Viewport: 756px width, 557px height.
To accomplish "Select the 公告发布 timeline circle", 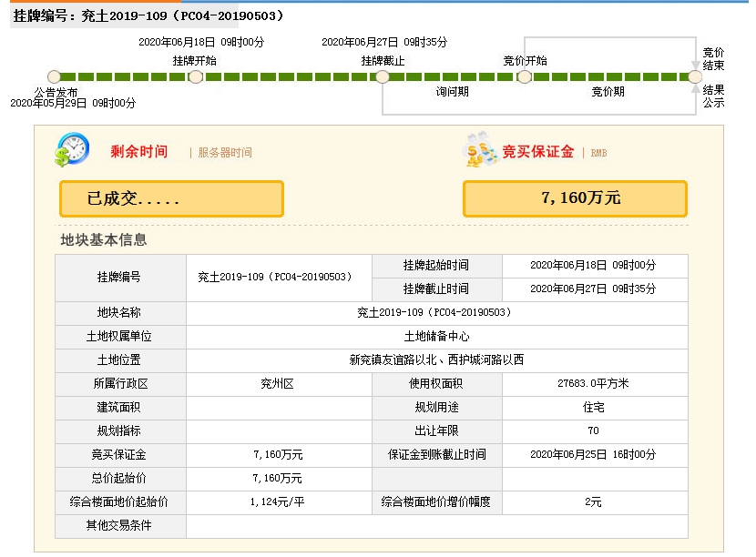I will click(55, 77).
